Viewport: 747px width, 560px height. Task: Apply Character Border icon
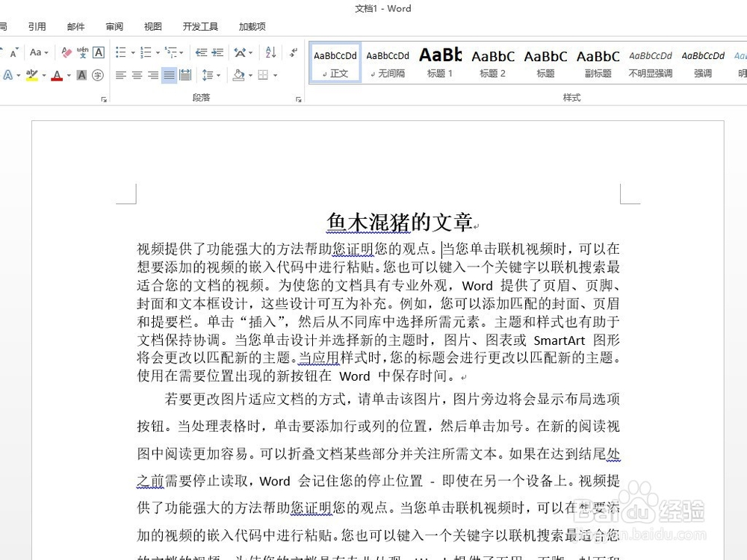click(x=98, y=52)
